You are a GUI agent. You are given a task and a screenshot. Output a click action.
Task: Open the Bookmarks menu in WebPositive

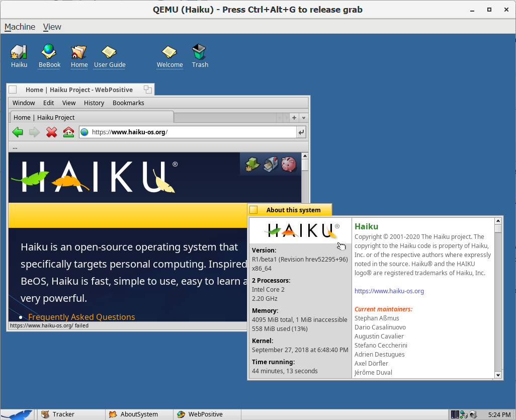pos(128,103)
